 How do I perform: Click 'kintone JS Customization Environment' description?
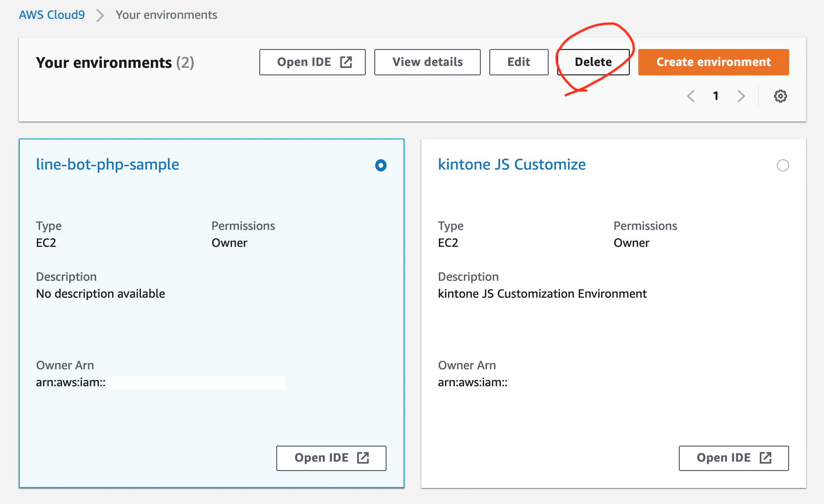point(542,294)
